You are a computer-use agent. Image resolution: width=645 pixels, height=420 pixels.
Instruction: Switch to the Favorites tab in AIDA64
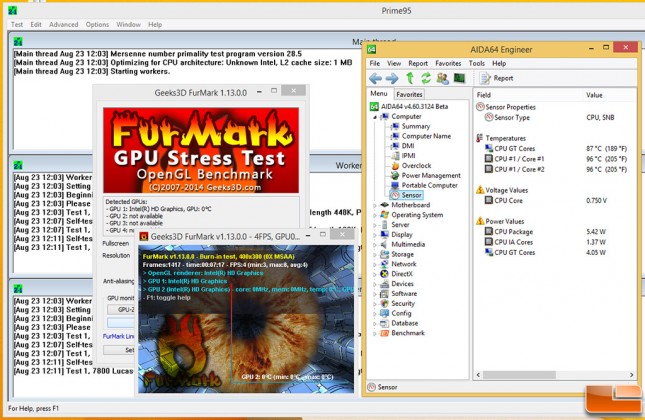(x=409, y=94)
